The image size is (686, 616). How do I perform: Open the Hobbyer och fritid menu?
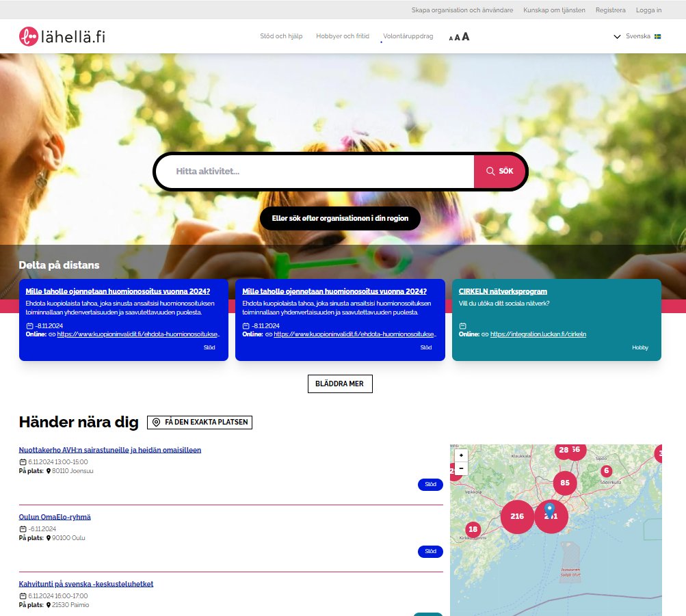[x=342, y=36]
